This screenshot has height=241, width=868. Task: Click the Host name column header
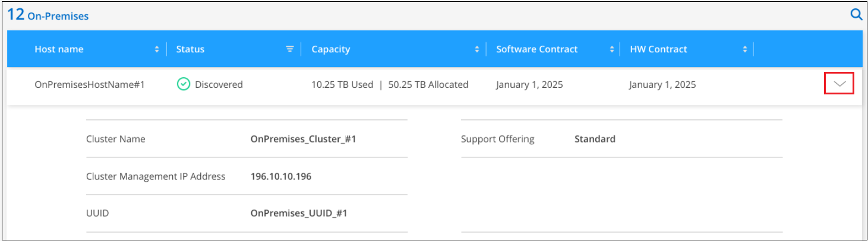[59, 49]
